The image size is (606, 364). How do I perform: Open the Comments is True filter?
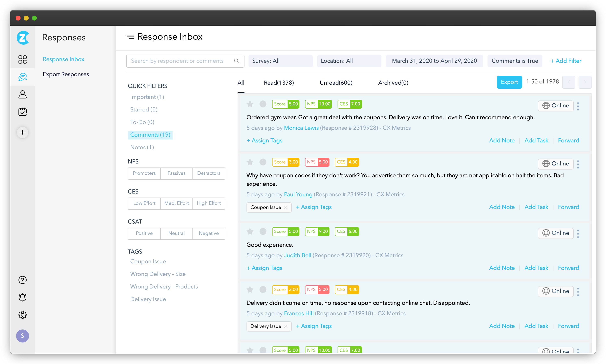tap(515, 61)
